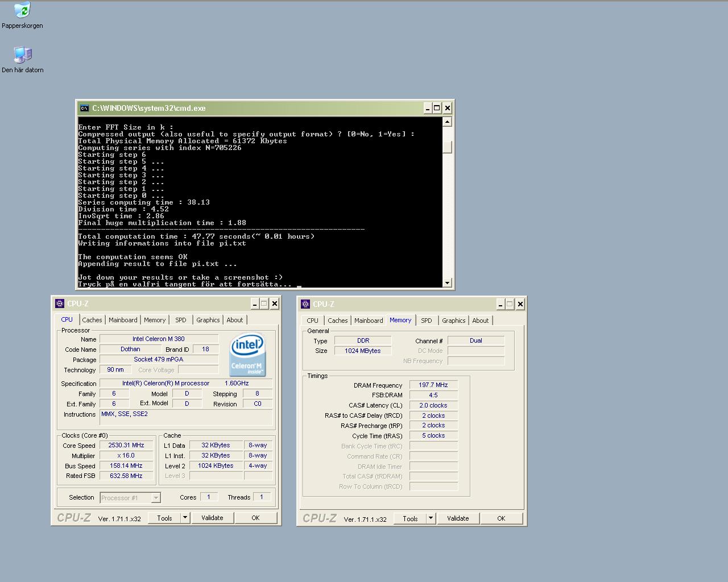
Task: Click OK in left CPU-Z window
Action: coord(255,518)
